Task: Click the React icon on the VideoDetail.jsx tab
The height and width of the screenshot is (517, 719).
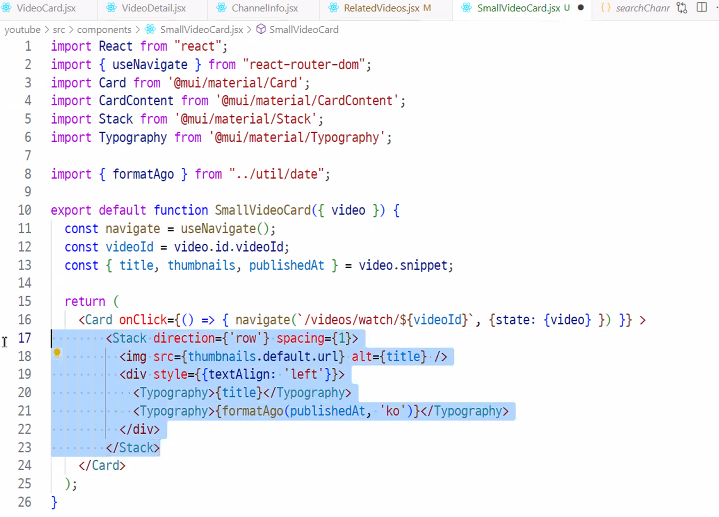Action: 111,8
